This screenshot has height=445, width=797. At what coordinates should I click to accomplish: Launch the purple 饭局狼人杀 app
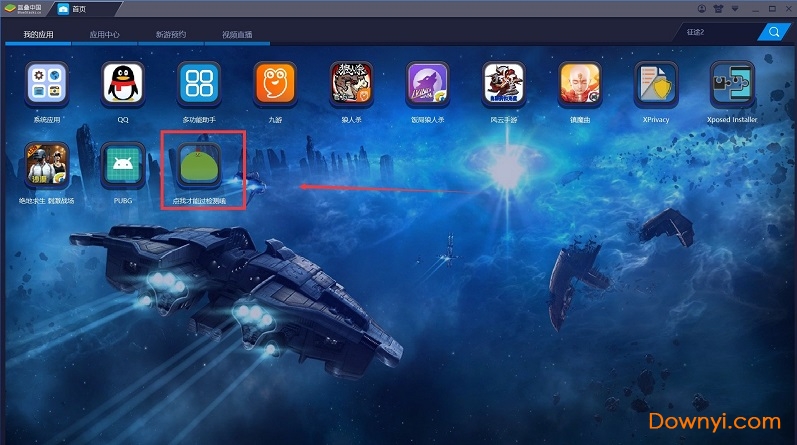[427, 85]
